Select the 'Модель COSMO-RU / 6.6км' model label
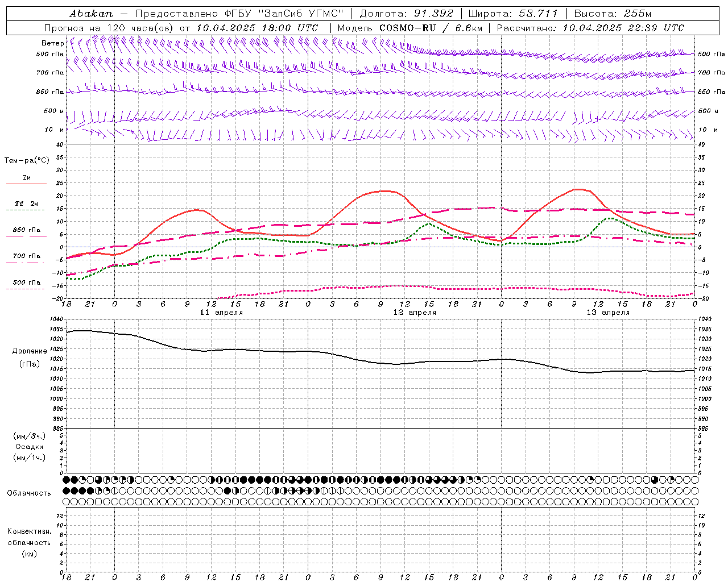This screenshot has width=728, height=582. [409, 28]
